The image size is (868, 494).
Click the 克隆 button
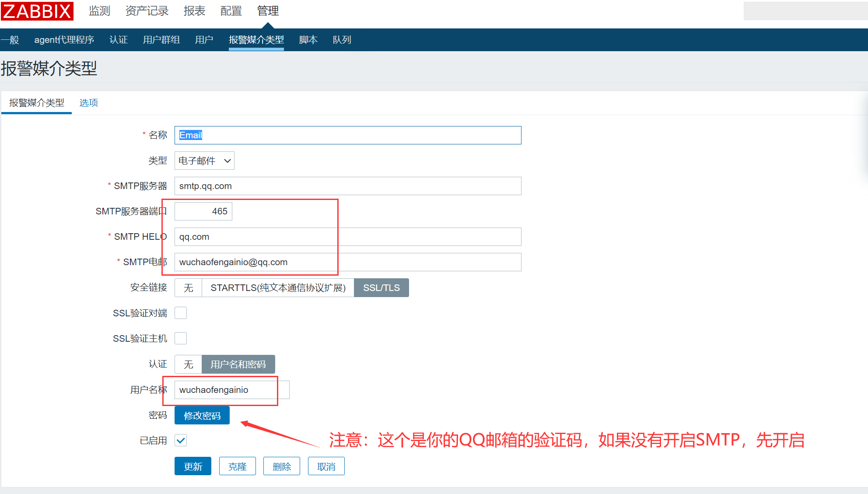pos(238,466)
